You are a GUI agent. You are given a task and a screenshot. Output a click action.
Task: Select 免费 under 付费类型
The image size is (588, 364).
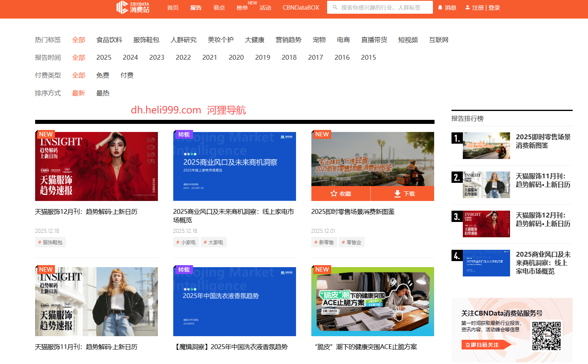pos(103,75)
